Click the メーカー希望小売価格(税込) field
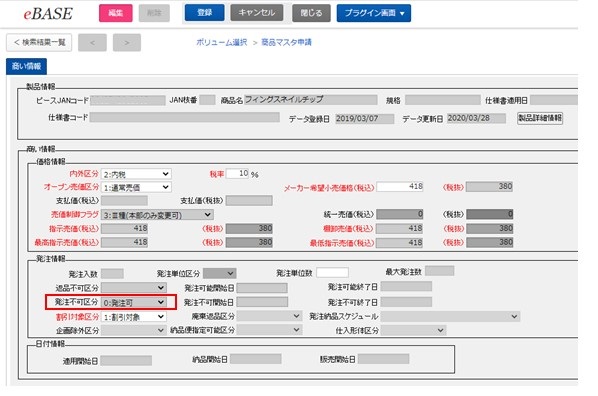The width and height of the screenshot is (598, 396). pyautogui.click(x=400, y=187)
